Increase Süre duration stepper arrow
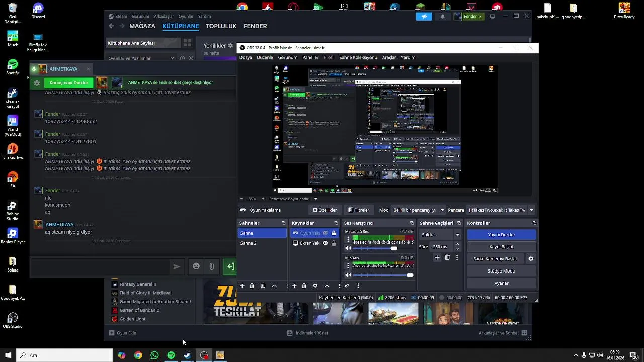The height and width of the screenshot is (362, 644). click(457, 244)
